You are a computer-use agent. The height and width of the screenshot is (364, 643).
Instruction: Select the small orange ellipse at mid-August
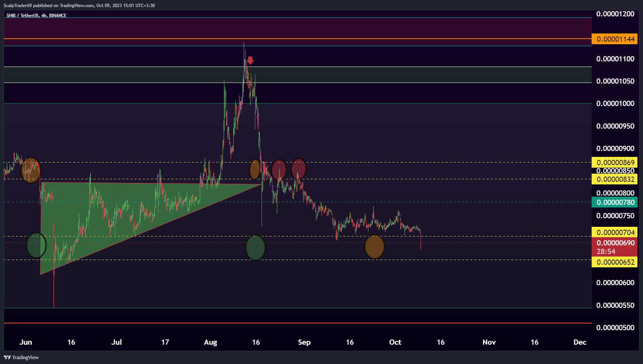[255, 169]
